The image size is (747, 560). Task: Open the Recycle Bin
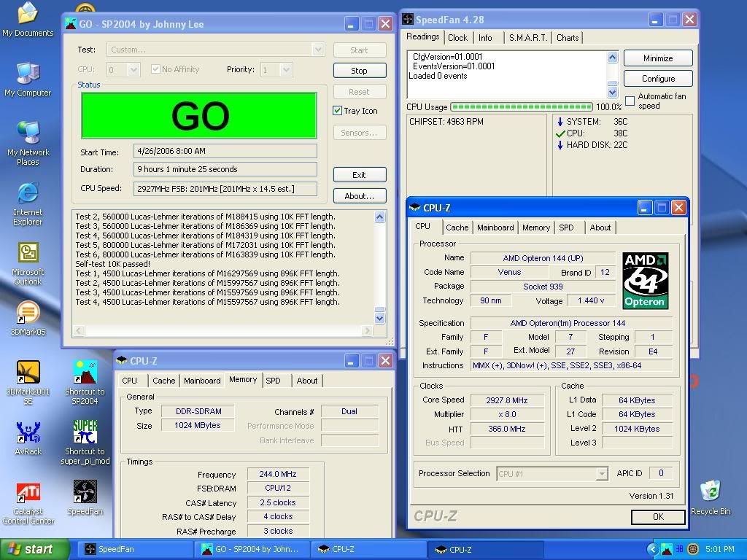pos(710,491)
